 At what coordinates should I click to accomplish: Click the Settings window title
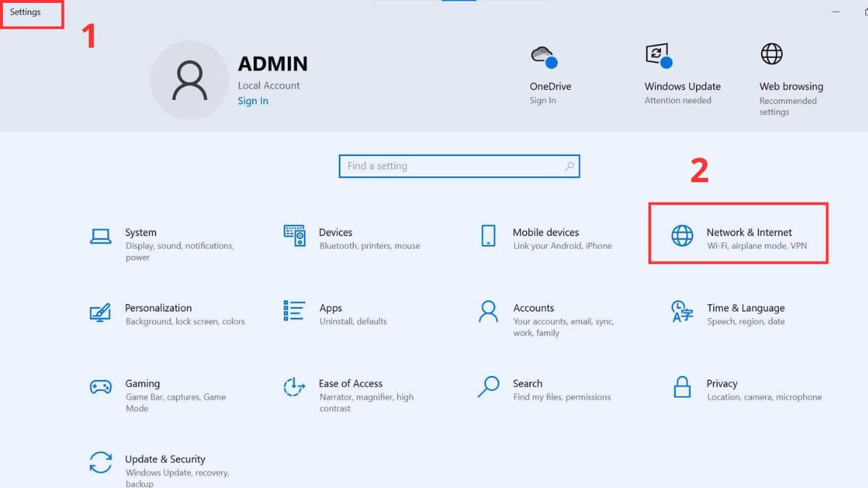click(x=25, y=12)
